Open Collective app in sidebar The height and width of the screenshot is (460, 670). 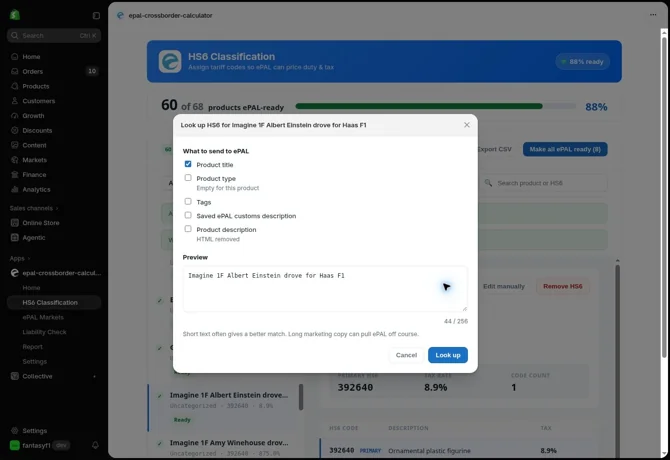click(37, 376)
